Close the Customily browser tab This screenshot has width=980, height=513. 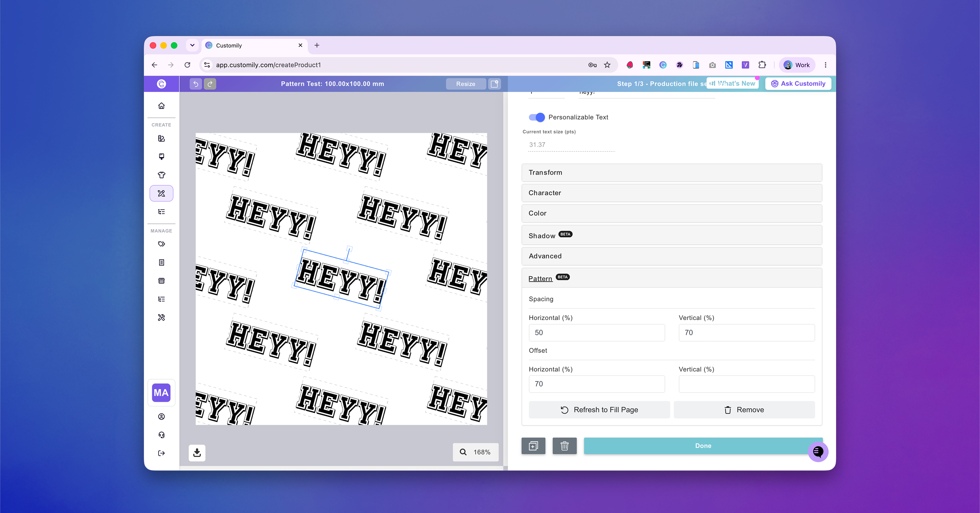click(x=300, y=45)
